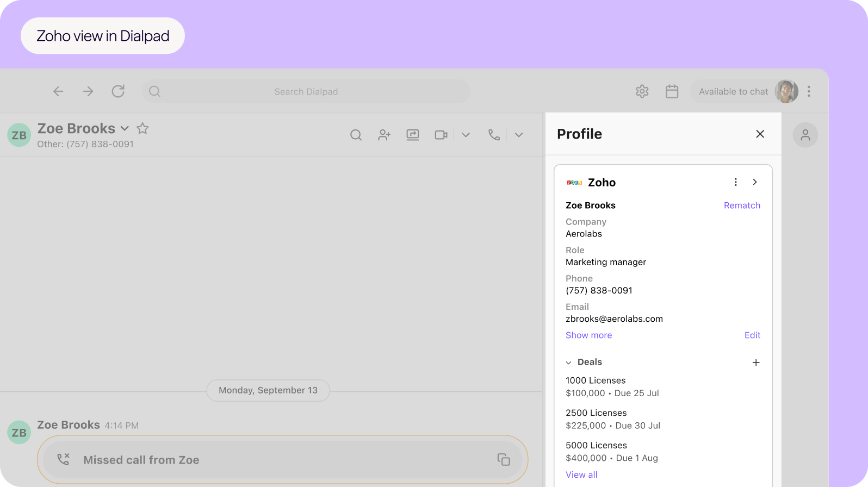Open the video options chevron
The height and width of the screenshot is (487, 868).
[x=466, y=135]
